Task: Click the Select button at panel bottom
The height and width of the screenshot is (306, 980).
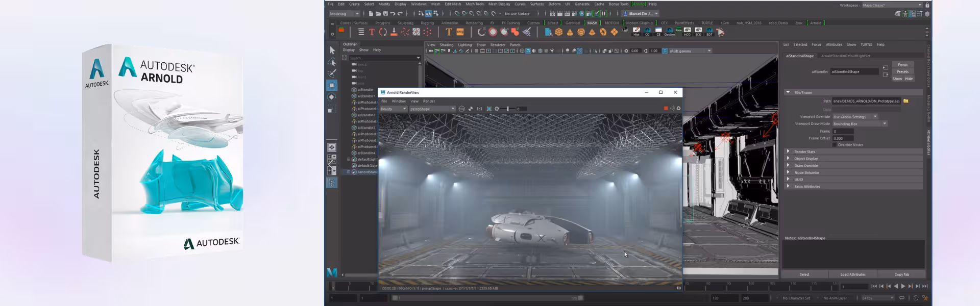Action: point(804,274)
